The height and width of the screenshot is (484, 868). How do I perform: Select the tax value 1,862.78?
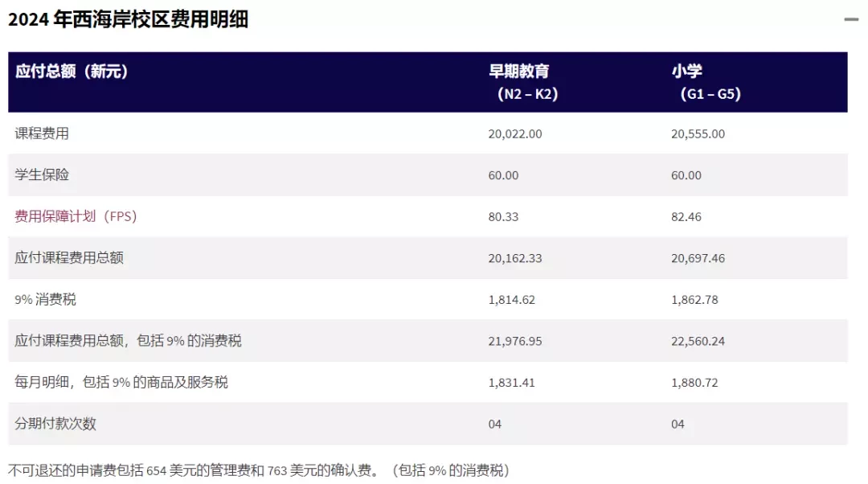tap(694, 300)
